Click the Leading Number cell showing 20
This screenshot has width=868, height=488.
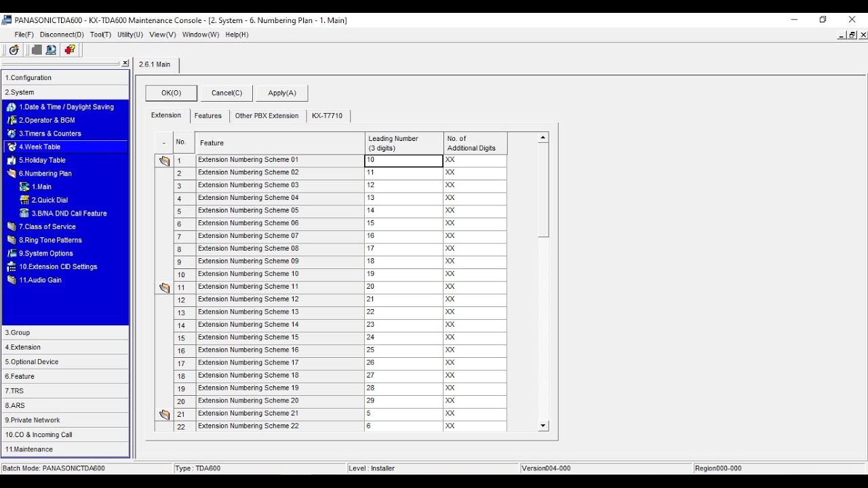point(403,287)
